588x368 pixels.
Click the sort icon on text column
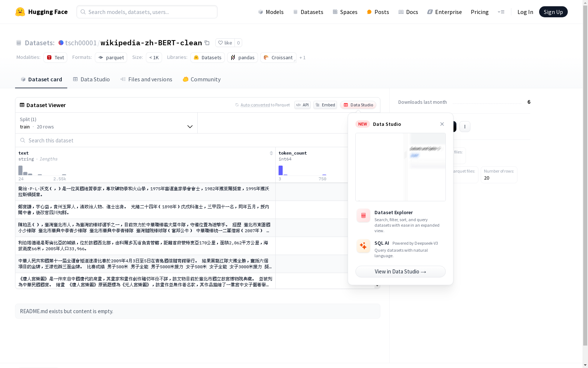271,153
